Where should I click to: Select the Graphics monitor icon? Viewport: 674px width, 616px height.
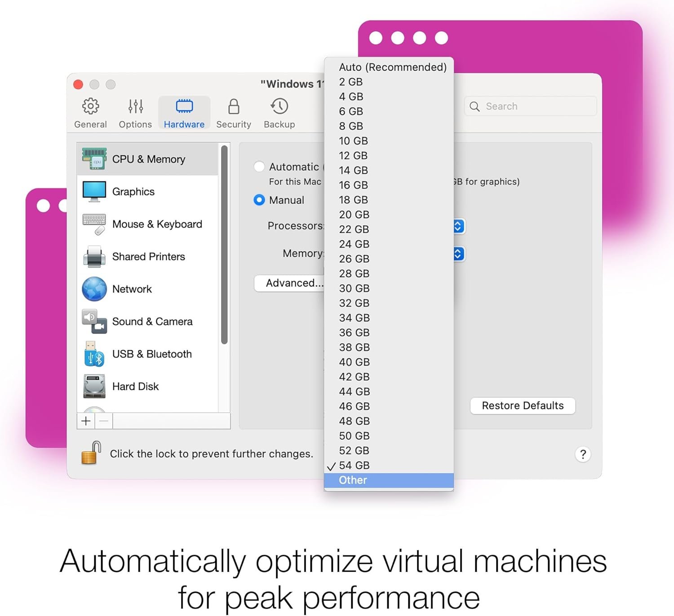(x=94, y=192)
